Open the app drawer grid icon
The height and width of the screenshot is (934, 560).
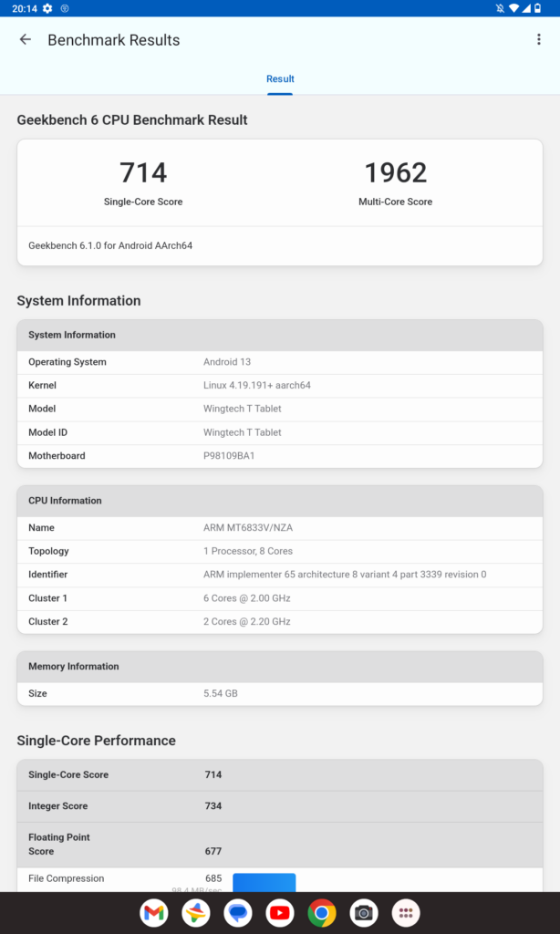[x=406, y=912]
